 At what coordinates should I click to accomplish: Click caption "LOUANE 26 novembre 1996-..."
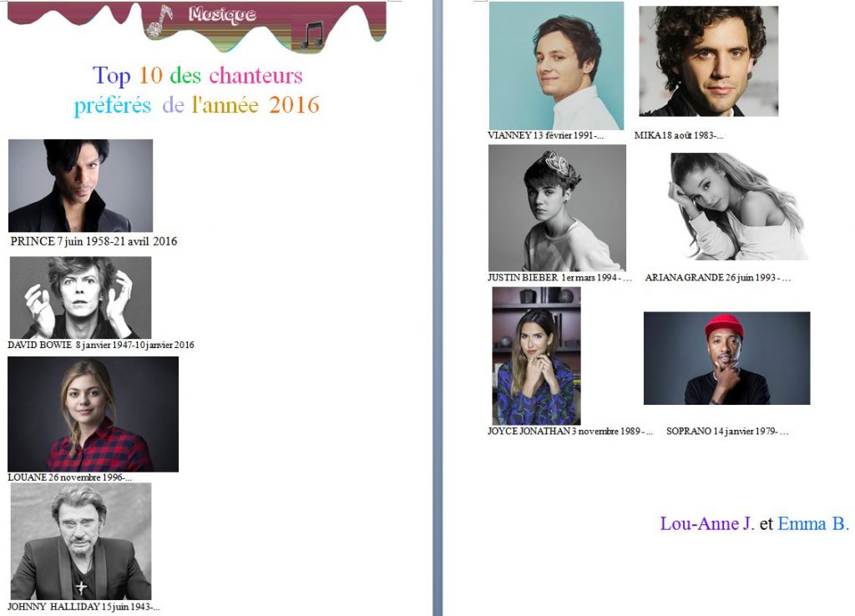(70, 477)
